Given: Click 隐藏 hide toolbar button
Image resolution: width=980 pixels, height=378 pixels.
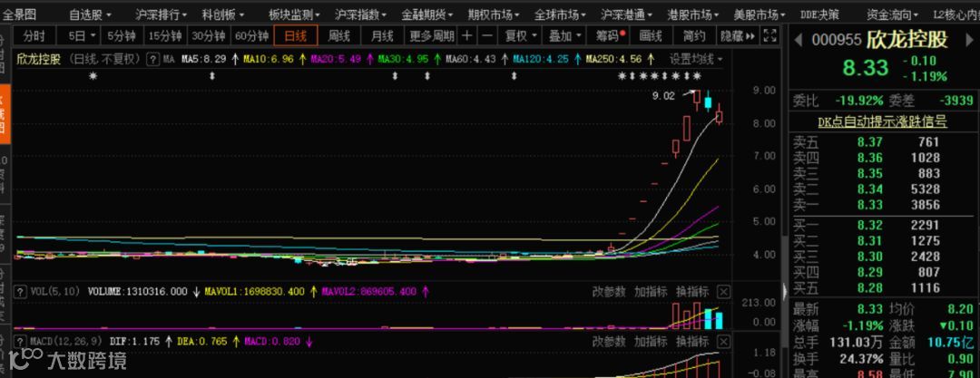Looking at the screenshot, I should click(738, 35).
